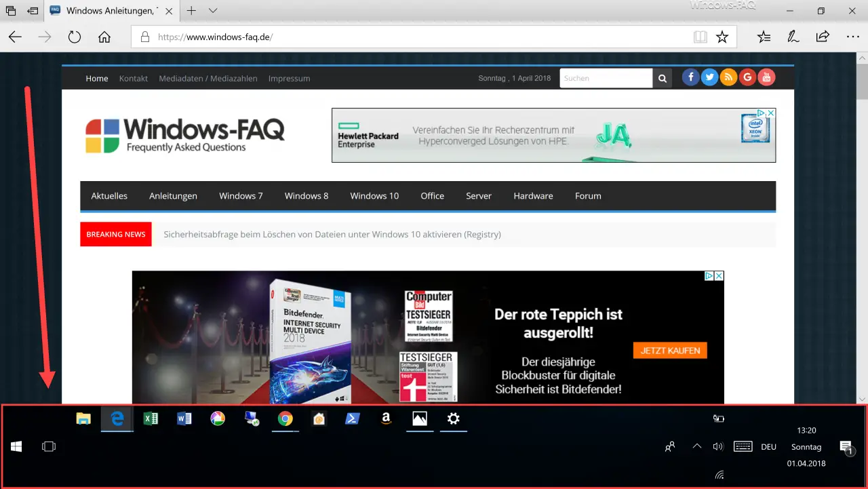Screen dimensions: 868x489
Task: Open the battery status tray icon
Action: (719, 418)
